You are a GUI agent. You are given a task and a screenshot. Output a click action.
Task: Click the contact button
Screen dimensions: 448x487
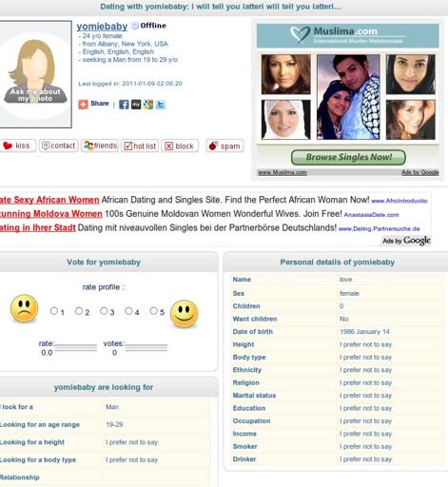click(x=59, y=146)
